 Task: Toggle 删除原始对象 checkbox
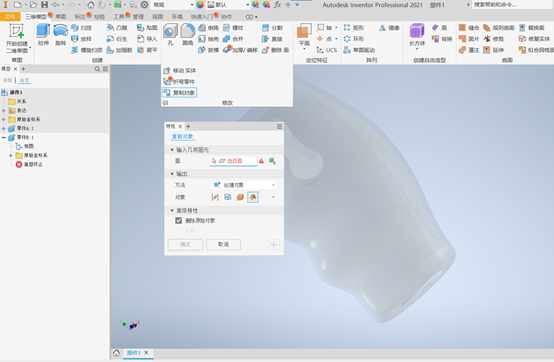[178, 220]
